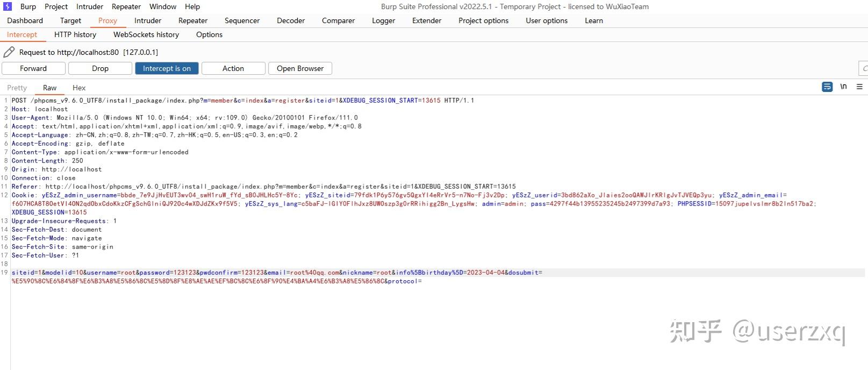Turn off the Intercept is on toggle
Screen dimensions: 868x370
click(x=167, y=68)
